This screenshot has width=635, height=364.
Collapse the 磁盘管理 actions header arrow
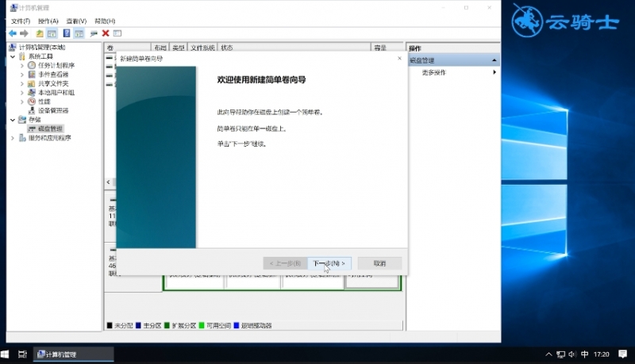pos(494,60)
